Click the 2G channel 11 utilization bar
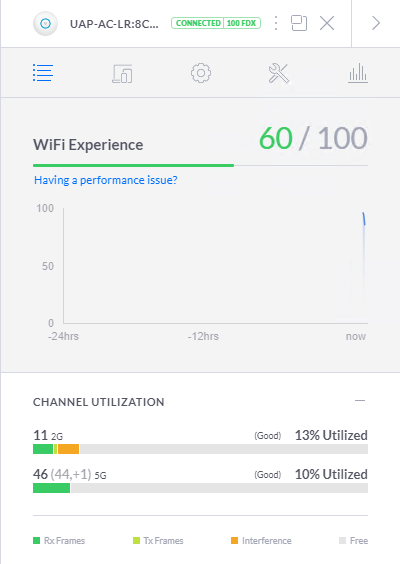 coord(200,449)
